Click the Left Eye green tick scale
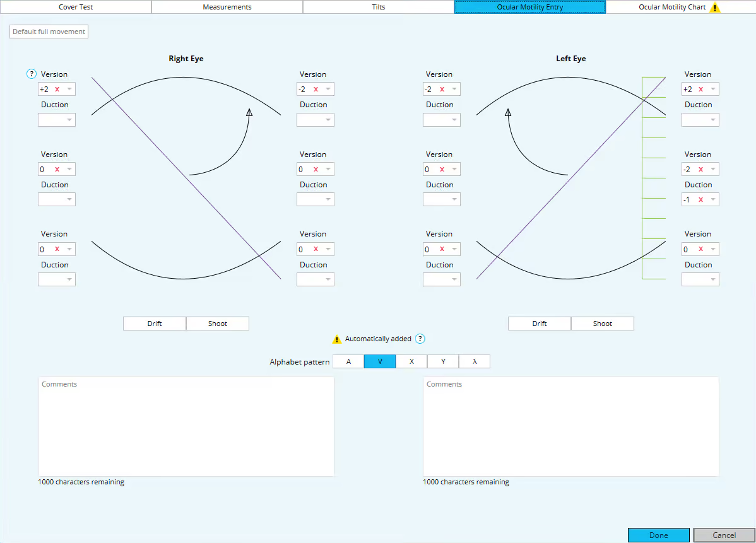The height and width of the screenshot is (543, 756). [x=653, y=178]
